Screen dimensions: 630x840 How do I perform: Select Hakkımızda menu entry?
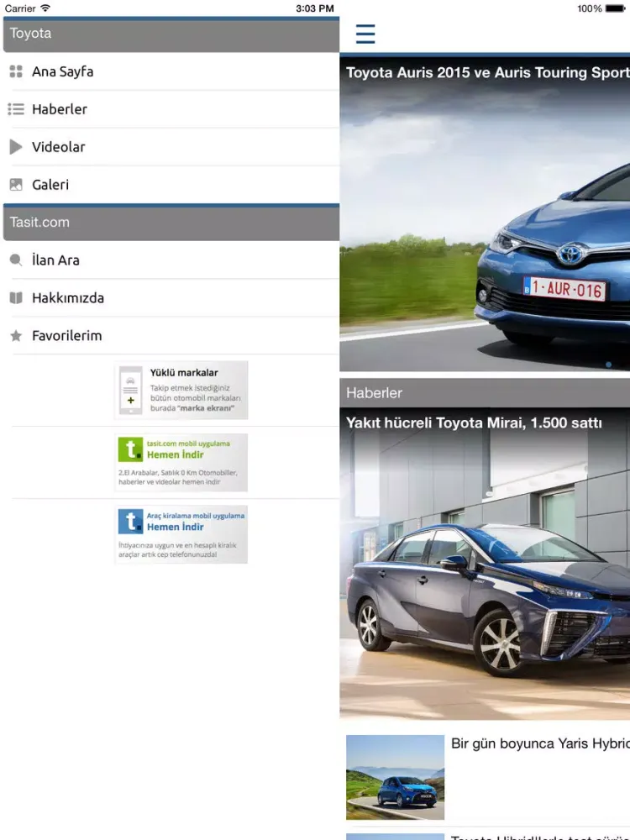[x=171, y=298]
